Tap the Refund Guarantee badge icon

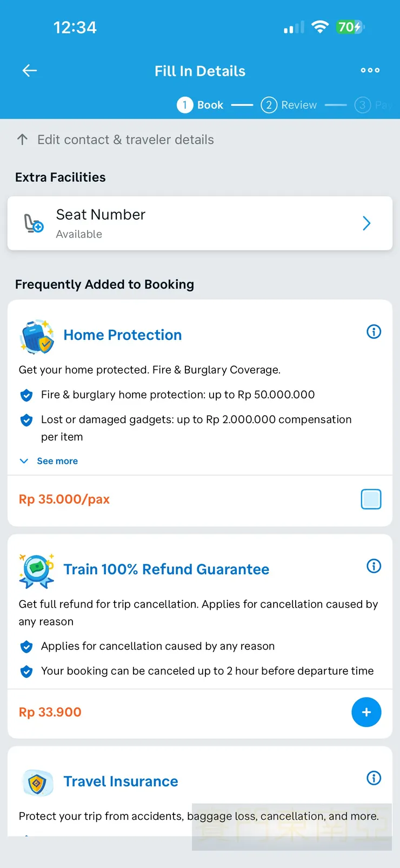pos(37,570)
